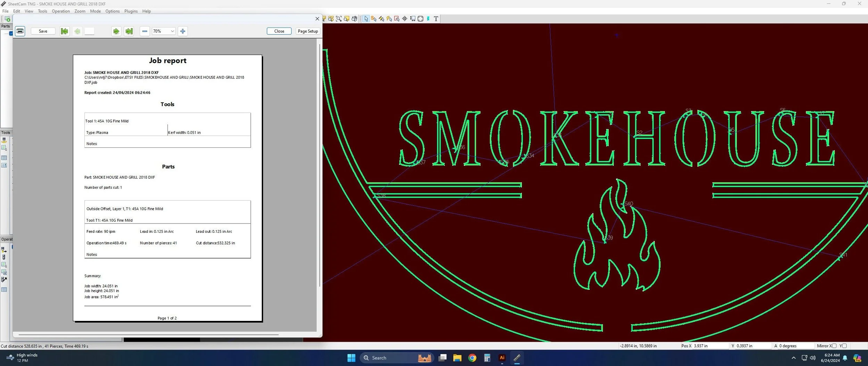Click the G-code tool icon in Tools panel
Viewport: 868px width, 366px height.
click(x=4, y=148)
